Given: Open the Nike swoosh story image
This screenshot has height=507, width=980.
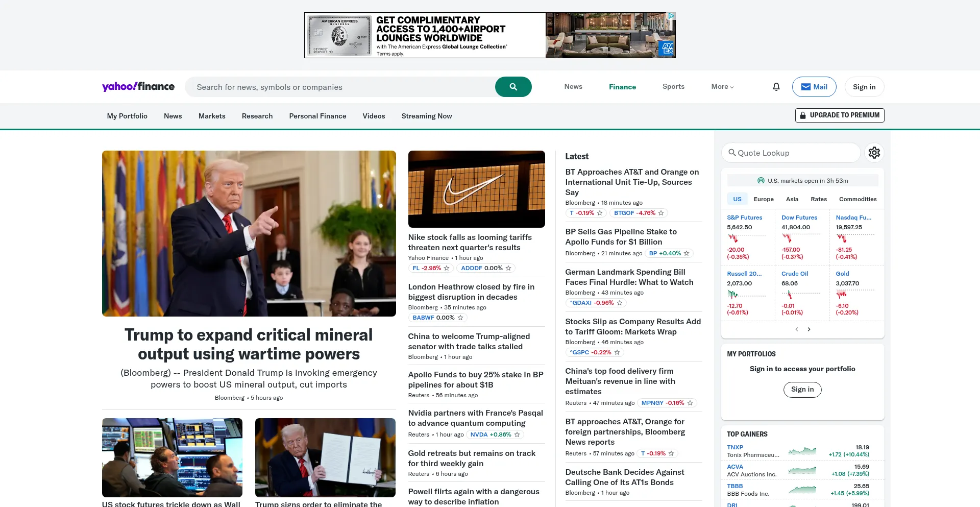Looking at the screenshot, I should click(x=477, y=189).
